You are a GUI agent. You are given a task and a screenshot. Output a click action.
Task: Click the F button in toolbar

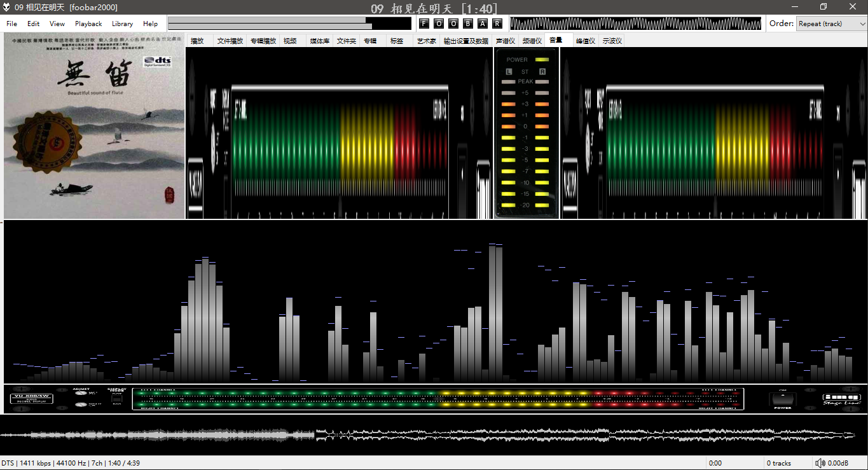423,24
